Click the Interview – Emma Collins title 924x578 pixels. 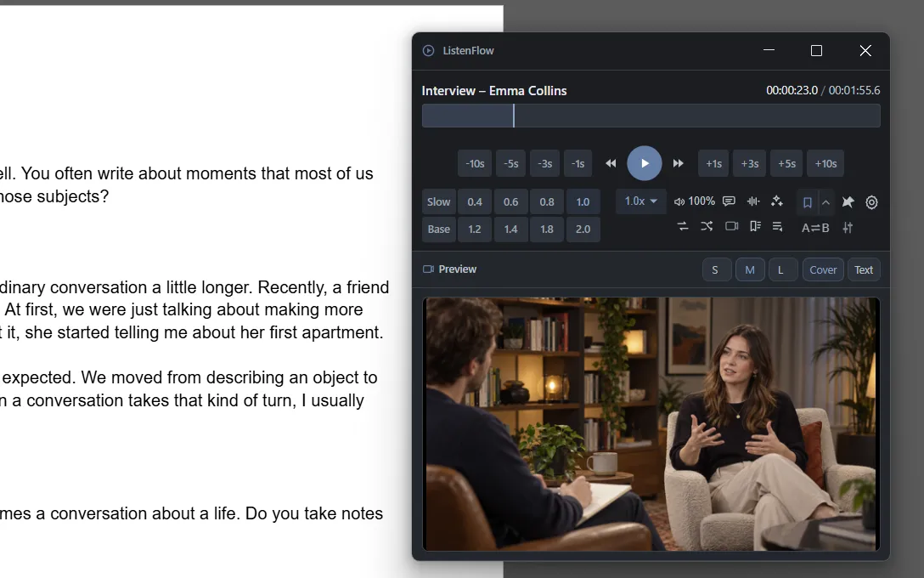(493, 91)
